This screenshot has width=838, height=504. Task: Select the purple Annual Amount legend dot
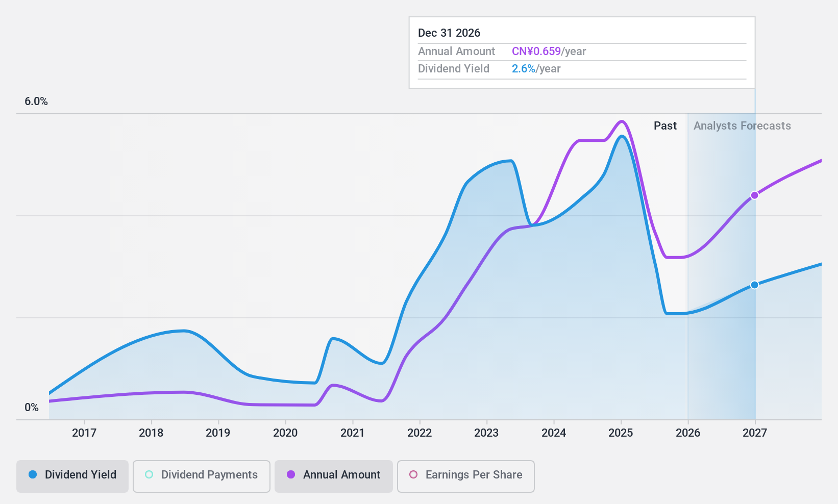click(x=292, y=475)
